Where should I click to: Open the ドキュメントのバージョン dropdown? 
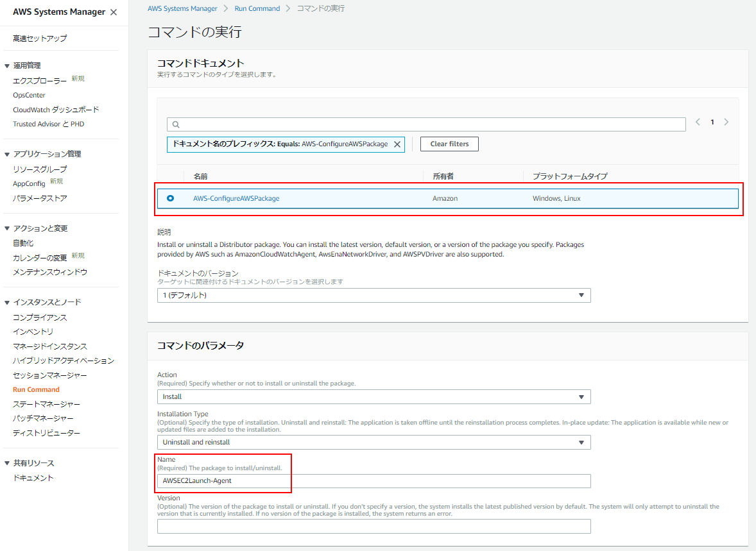click(374, 295)
